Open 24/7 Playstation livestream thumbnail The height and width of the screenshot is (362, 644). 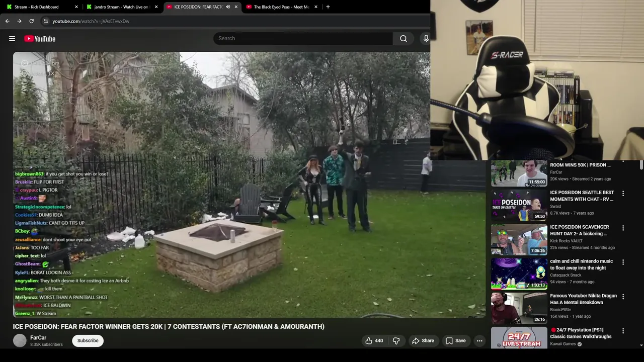519,337
